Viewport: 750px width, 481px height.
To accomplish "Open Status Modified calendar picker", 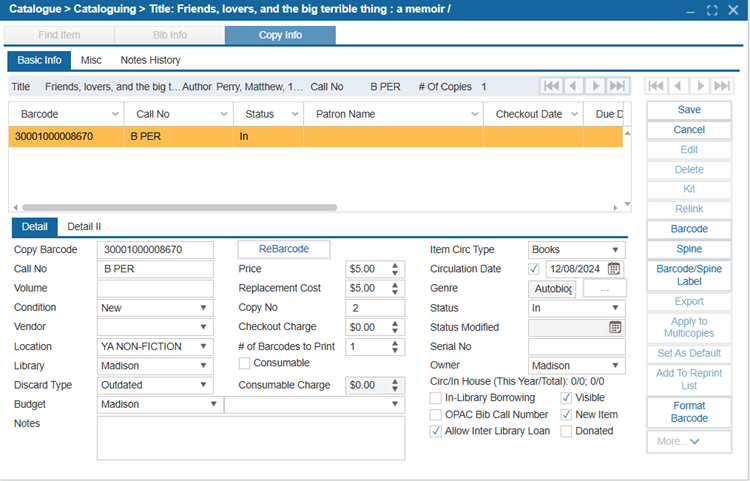I will (x=615, y=327).
